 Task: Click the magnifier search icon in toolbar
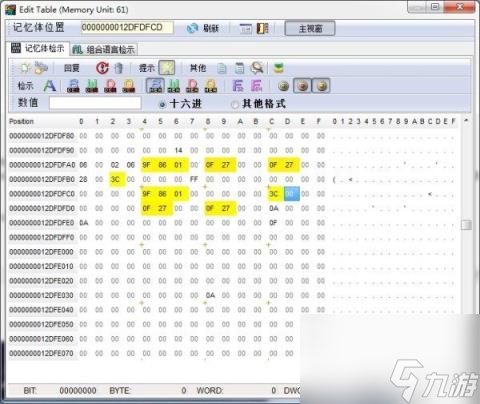257,68
